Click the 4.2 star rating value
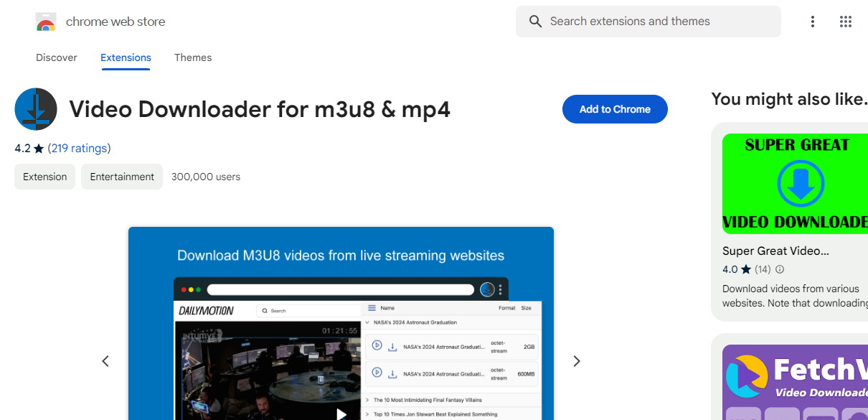 (23, 149)
